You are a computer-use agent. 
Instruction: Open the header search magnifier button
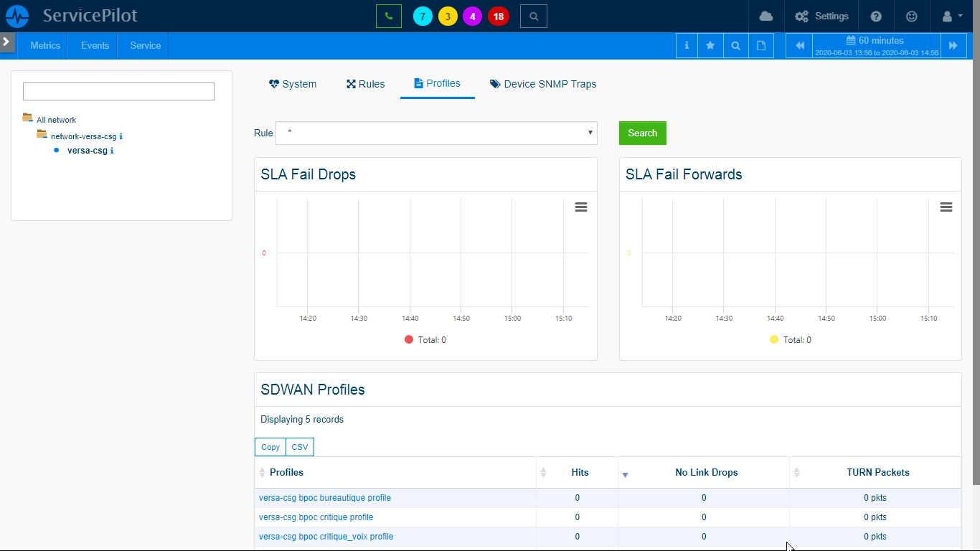coord(533,16)
